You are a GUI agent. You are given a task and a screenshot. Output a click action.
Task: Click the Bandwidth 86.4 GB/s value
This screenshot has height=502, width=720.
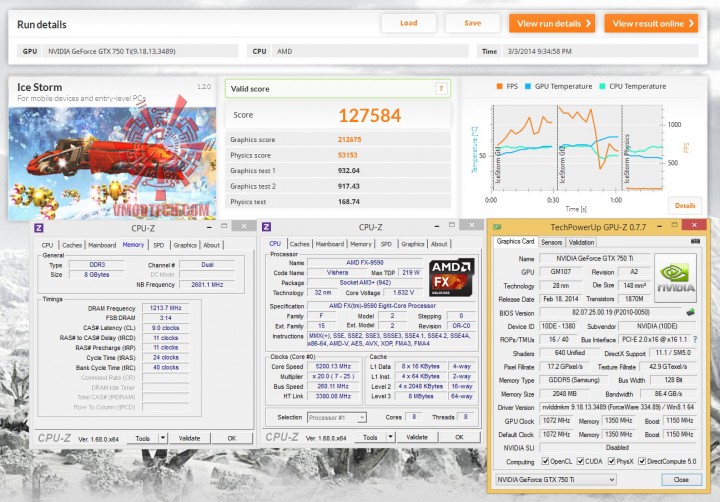[668, 394]
